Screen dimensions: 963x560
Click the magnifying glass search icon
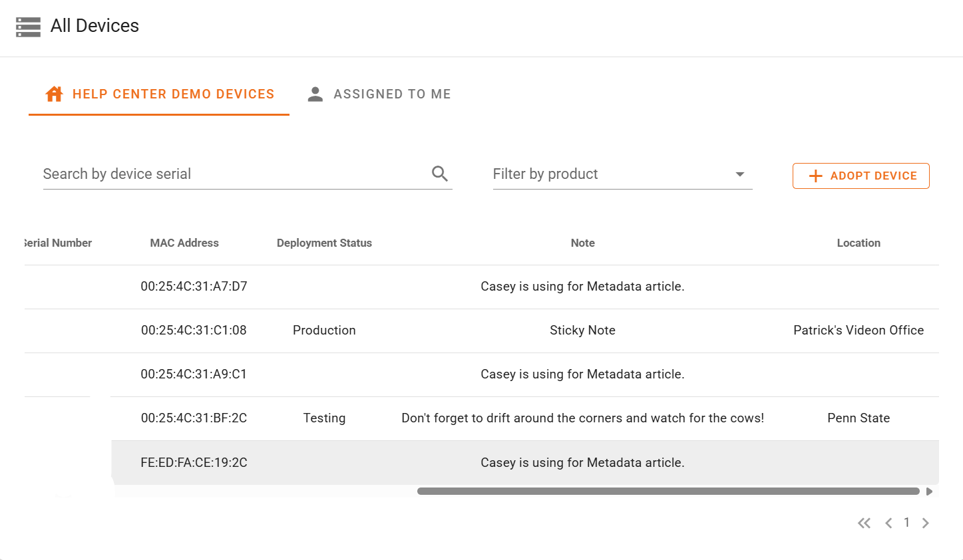[440, 174]
